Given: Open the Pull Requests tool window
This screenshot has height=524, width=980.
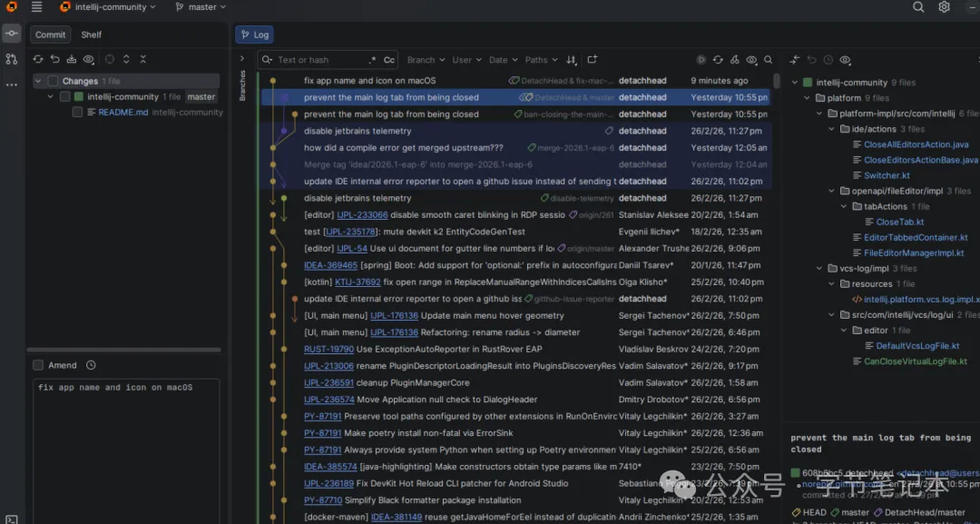Looking at the screenshot, I should (11, 59).
